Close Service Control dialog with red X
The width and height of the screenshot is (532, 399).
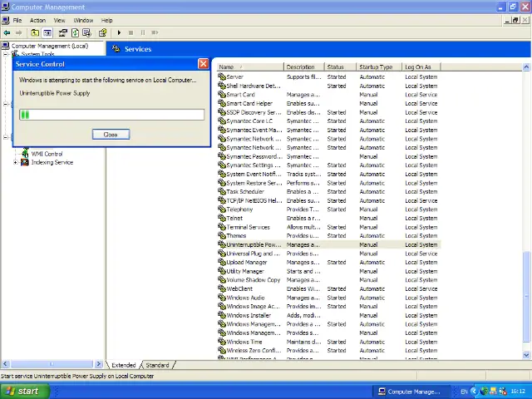coord(203,64)
